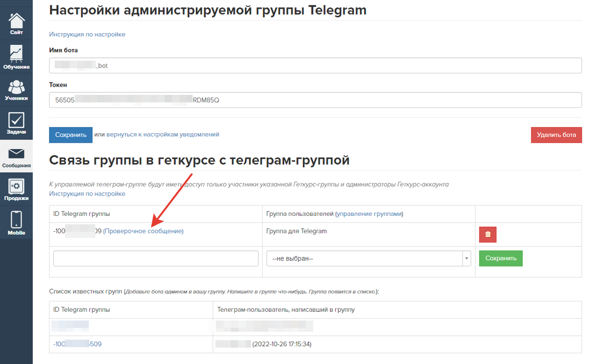Delete the Telegram group link via trash icon

488,234
